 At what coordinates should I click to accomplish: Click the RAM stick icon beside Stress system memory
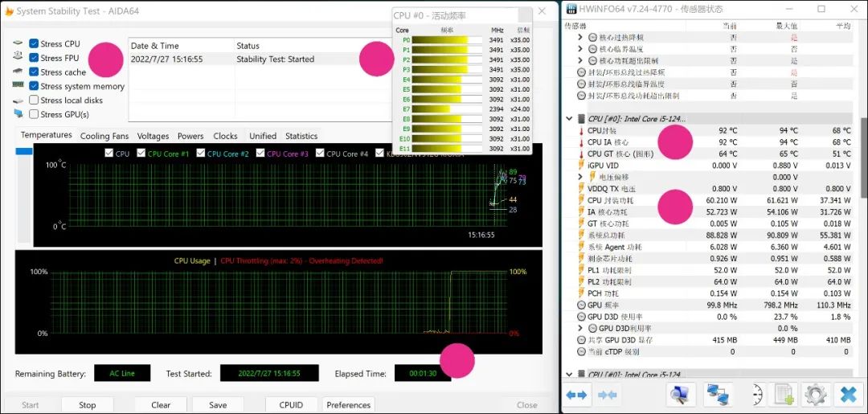pyautogui.click(x=18, y=86)
